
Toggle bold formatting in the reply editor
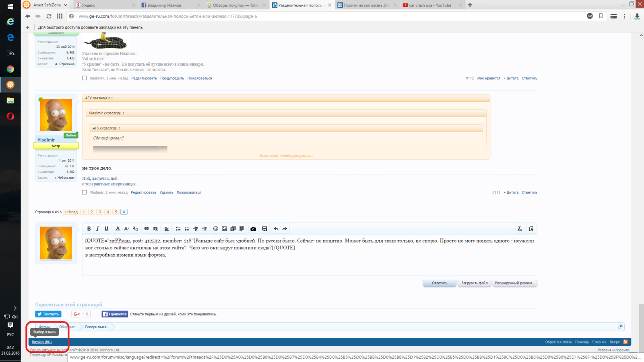tap(89, 229)
